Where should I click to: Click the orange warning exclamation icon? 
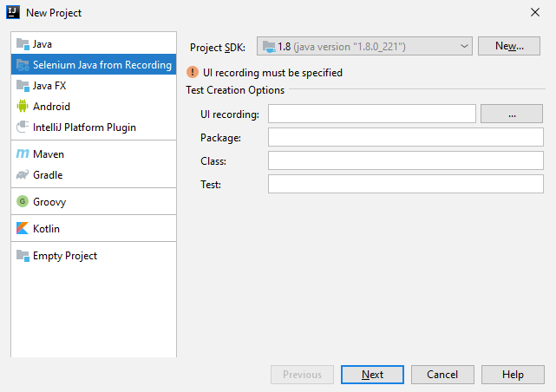193,72
